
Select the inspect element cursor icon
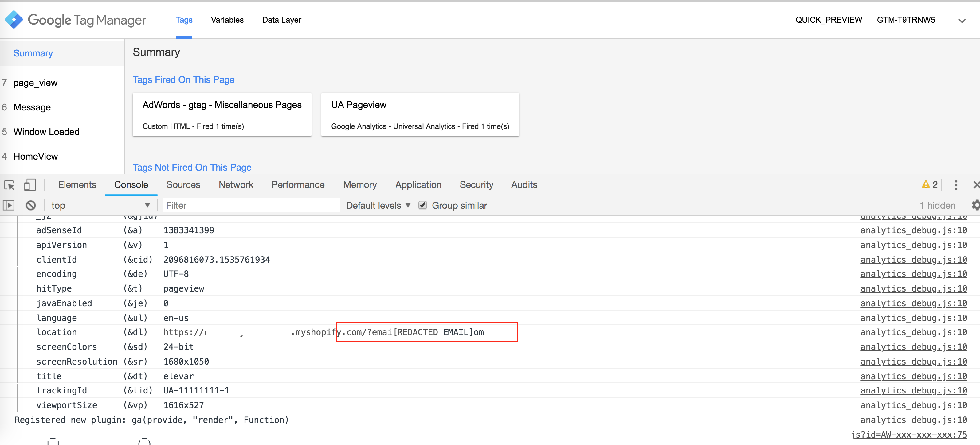tap(10, 185)
